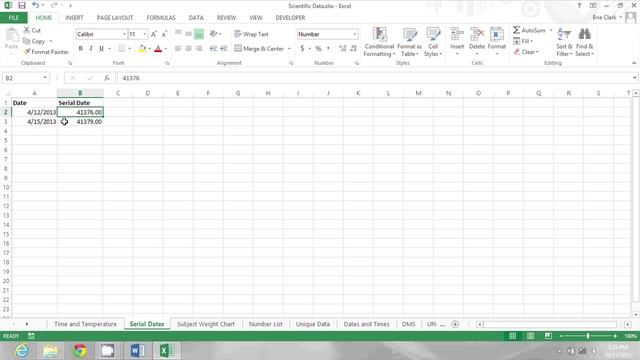Open Sort & Filter icon

pos(564,34)
